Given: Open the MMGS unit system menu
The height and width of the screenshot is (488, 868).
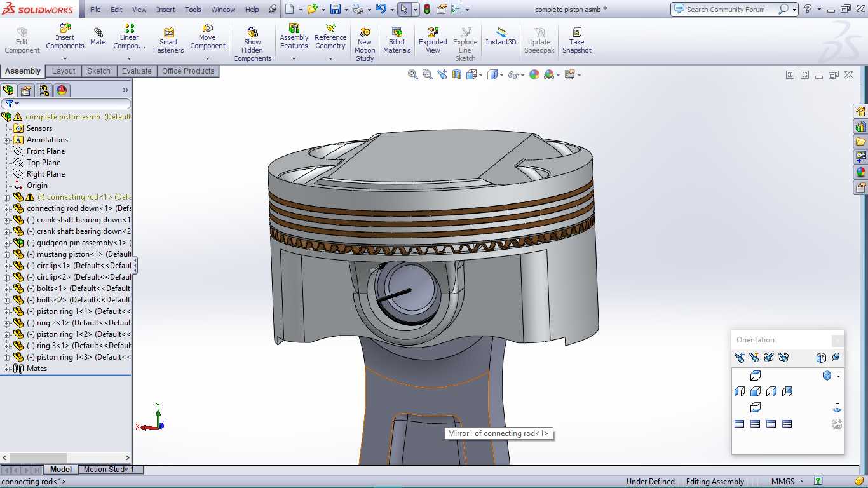Looking at the screenshot, I should pyautogui.click(x=787, y=482).
